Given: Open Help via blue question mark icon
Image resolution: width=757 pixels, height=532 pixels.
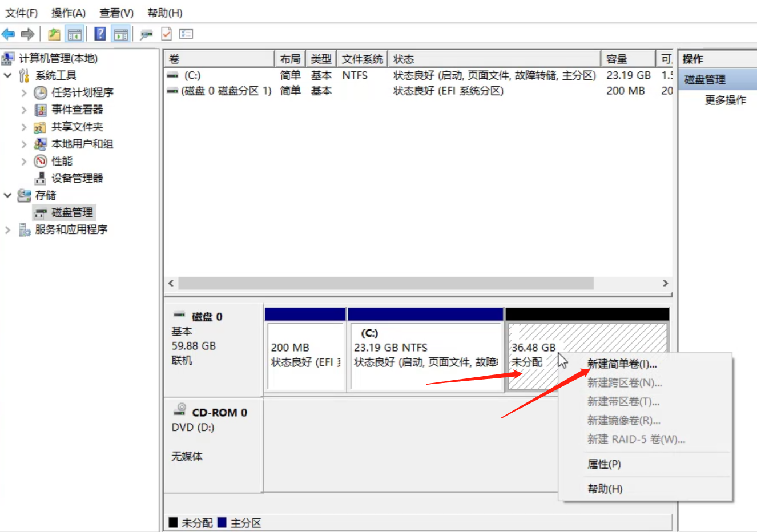Looking at the screenshot, I should (x=100, y=34).
